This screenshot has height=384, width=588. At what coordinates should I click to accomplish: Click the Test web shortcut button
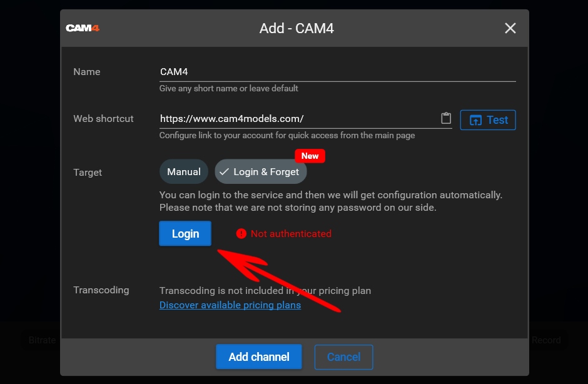coord(488,120)
